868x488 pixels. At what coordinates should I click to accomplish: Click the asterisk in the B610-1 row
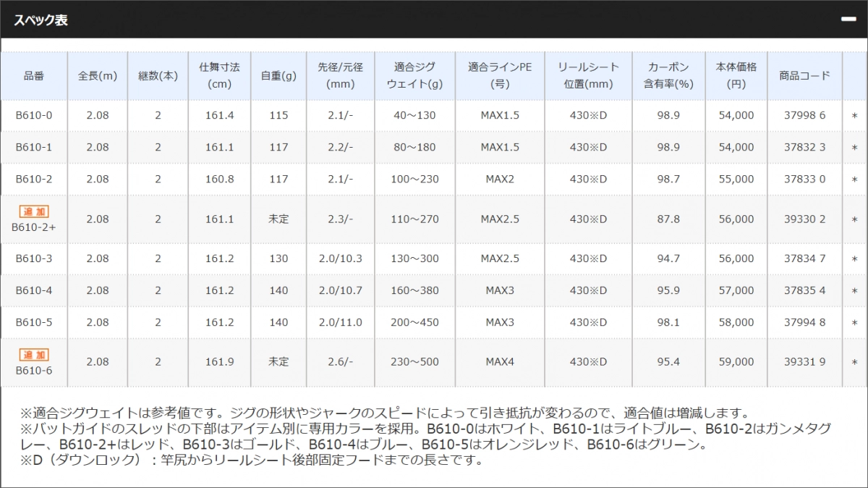(854, 148)
